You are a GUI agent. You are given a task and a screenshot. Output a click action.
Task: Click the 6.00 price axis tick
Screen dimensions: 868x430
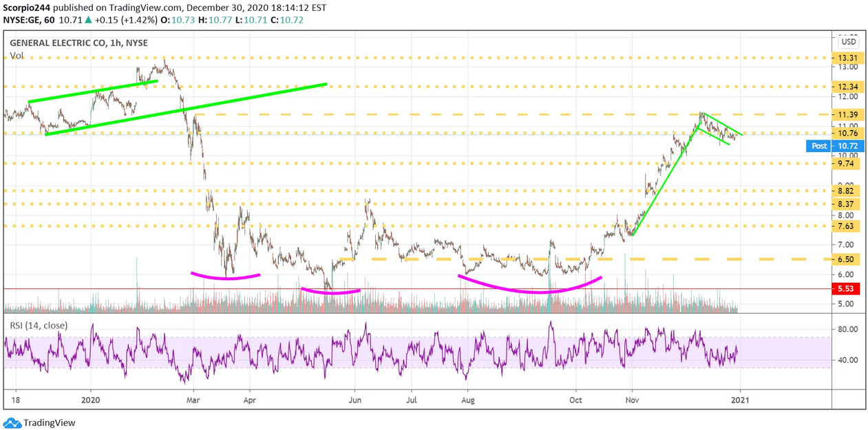pyautogui.click(x=846, y=275)
